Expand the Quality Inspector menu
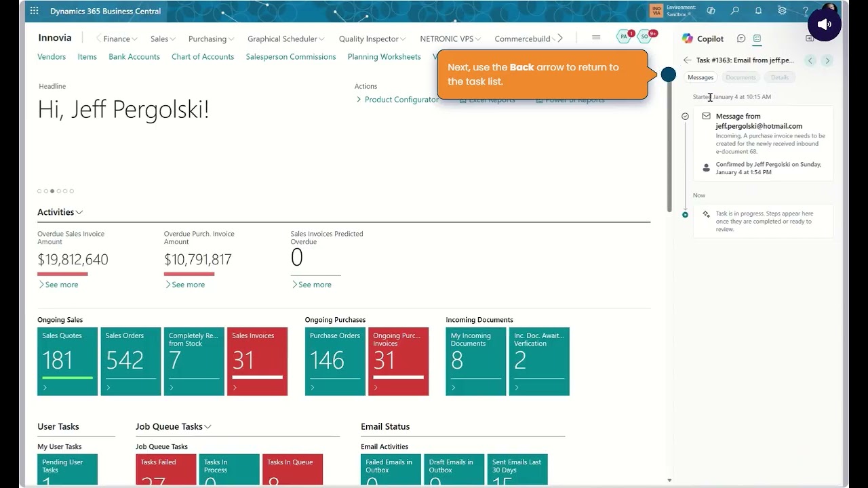The width and height of the screenshot is (868, 488). [372, 39]
